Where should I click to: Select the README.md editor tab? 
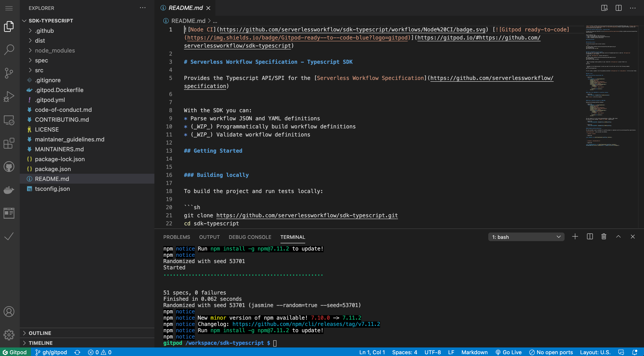pyautogui.click(x=185, y=8)
